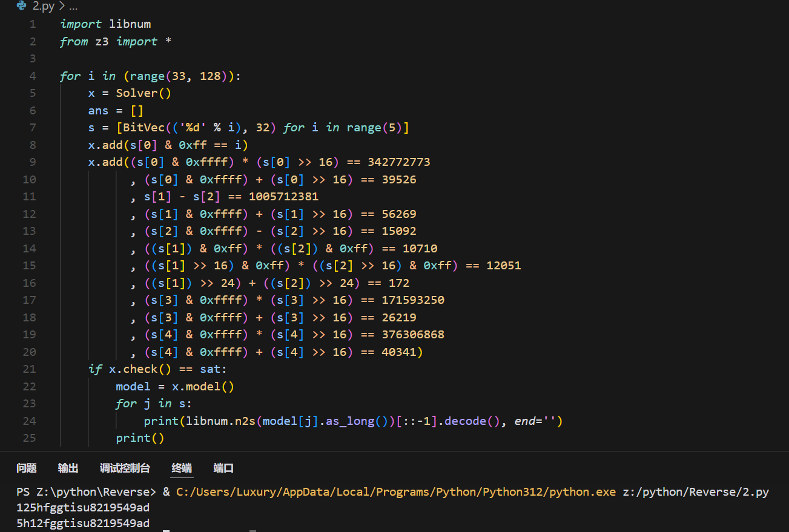Select line number 9 in the gutter
This screenshot has height=532, width=789.
tap(33, 162)
